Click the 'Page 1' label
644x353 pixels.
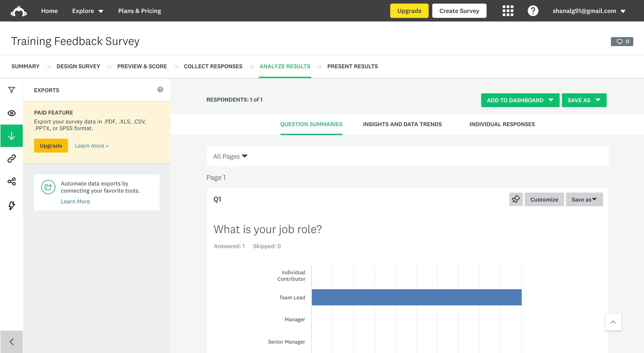point(216,178)
